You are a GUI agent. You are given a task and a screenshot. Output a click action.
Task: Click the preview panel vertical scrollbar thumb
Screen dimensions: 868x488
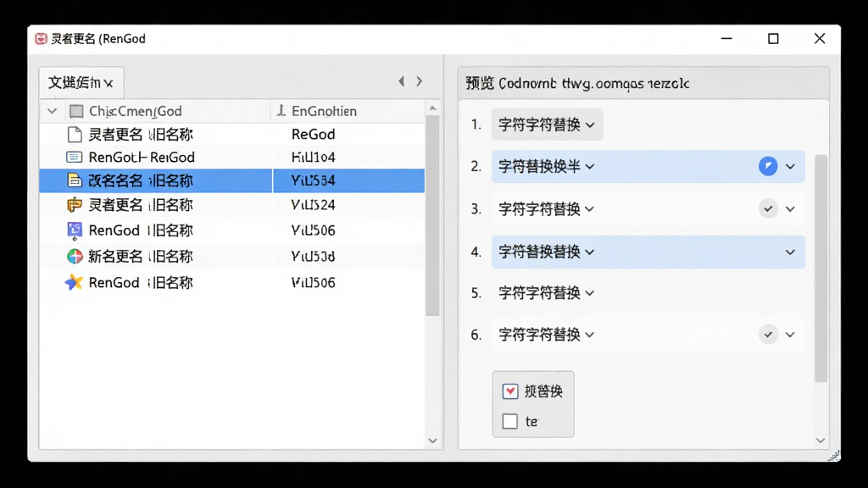pos(821,269)
